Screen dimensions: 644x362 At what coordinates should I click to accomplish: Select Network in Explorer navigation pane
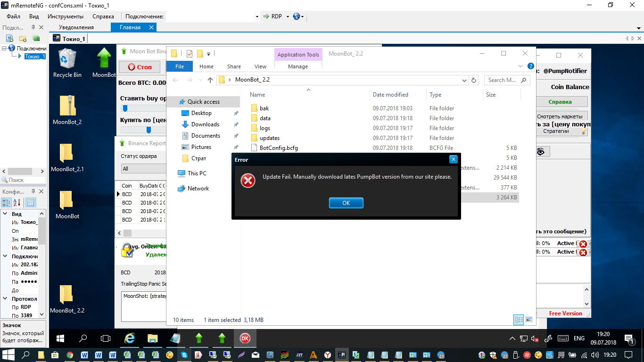click(198, 189)
